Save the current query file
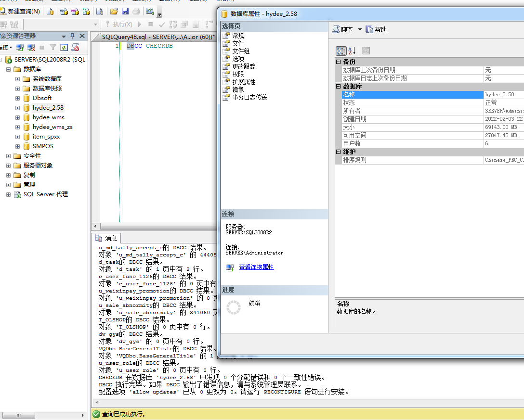This screenshot has width=524, height=420. pyautogui.click(x=126, y=11)
